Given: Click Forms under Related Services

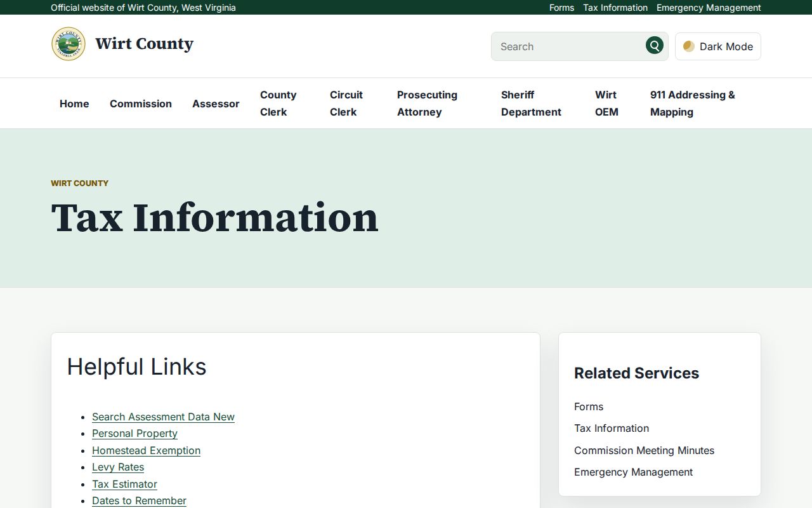Looking at the screenshot, I should [589, 406].
